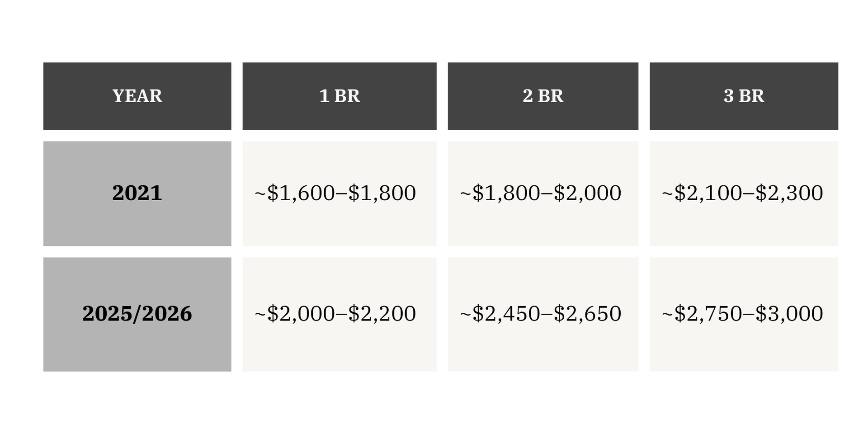Click the $2,200 price value
Image resolution: width=868 pixels, height=434 pixels.
(x=382, y=314)
